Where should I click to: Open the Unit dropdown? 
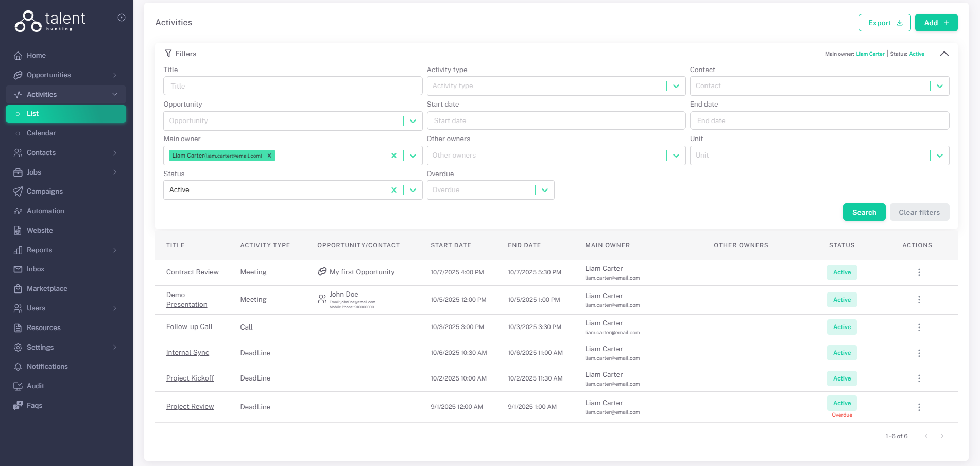(x=939, y=156)
